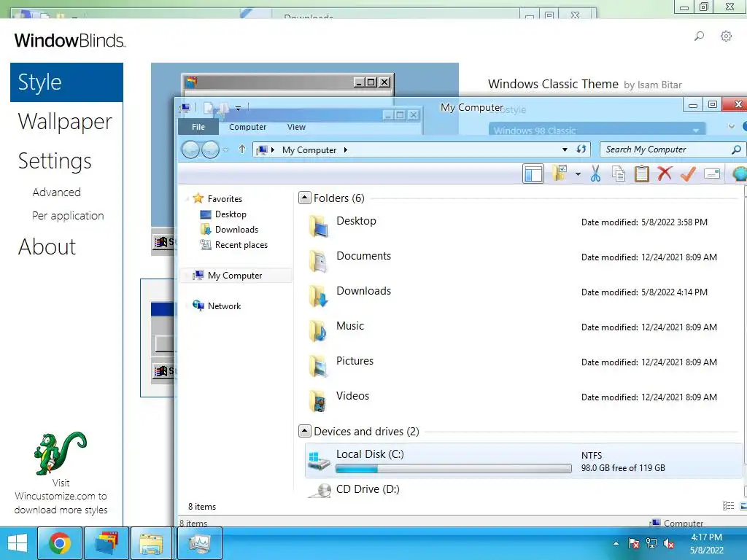The width and height of the screenshot is (747, 560).
Task: Refresh the My Computer address bar
Action: pos(581,149)
